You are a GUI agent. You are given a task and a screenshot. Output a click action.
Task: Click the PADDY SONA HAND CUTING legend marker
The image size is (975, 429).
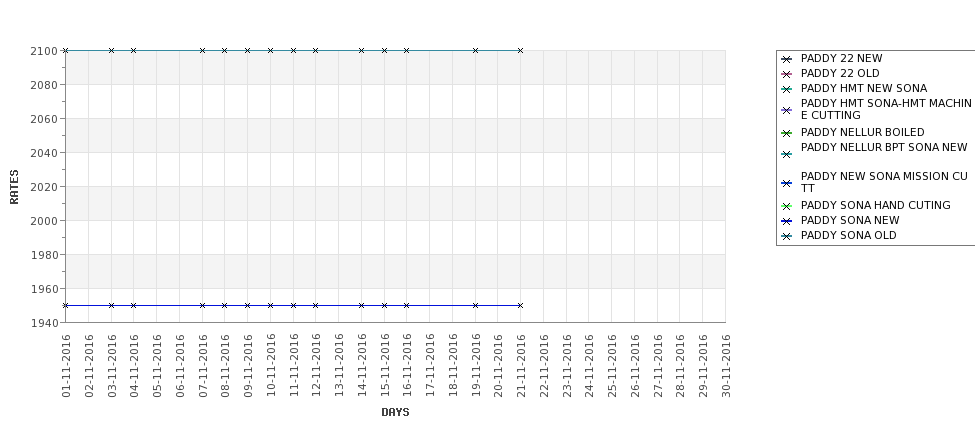tap(786, 206)
